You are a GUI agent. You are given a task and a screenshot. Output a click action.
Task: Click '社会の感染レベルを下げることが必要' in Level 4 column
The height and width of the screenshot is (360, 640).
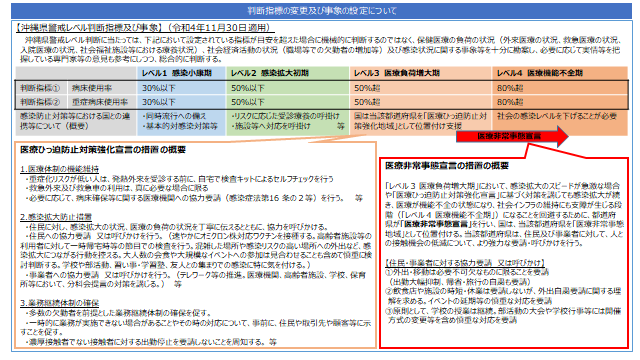coord(557,116)
